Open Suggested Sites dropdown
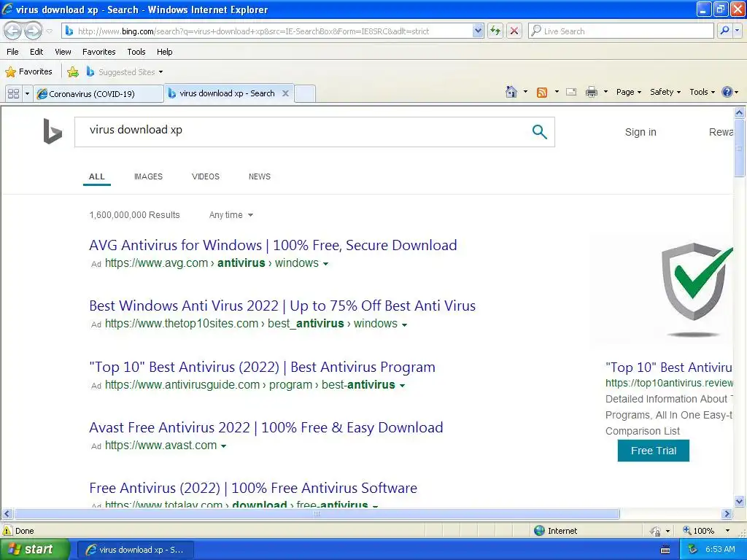The width and height of the screenshot is (747, 560). point(125,72)
